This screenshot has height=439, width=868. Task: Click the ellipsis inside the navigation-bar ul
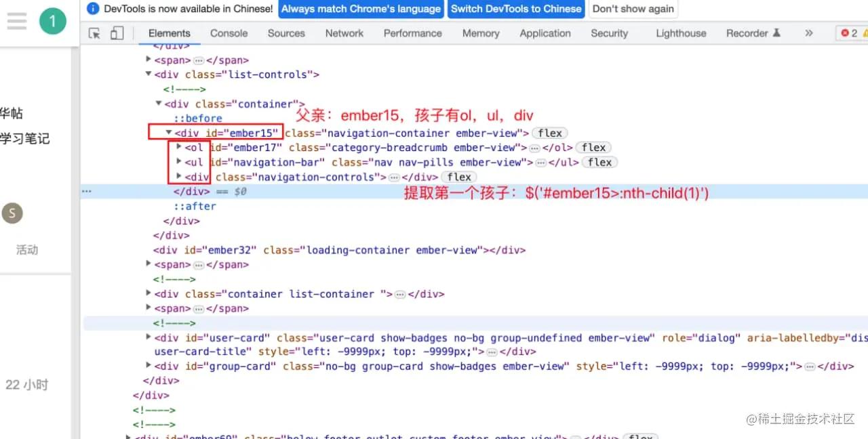point(541,162)
